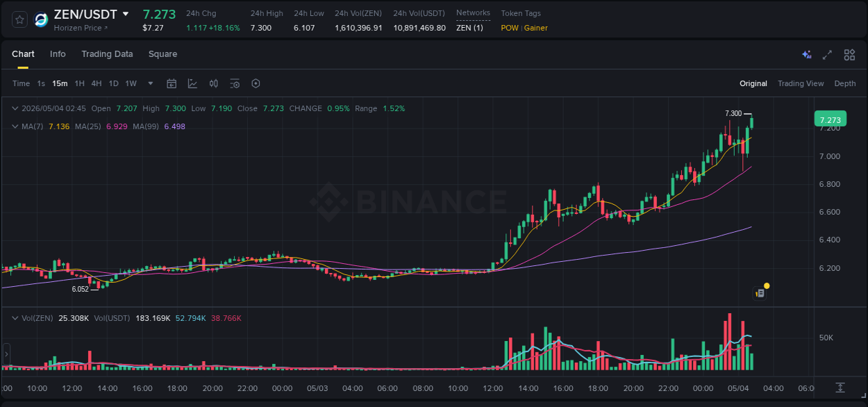The height and width of the screenshot is (407, 868).
Task: Click the 6.052 low price marker on chart
Action: coord(81,289)
